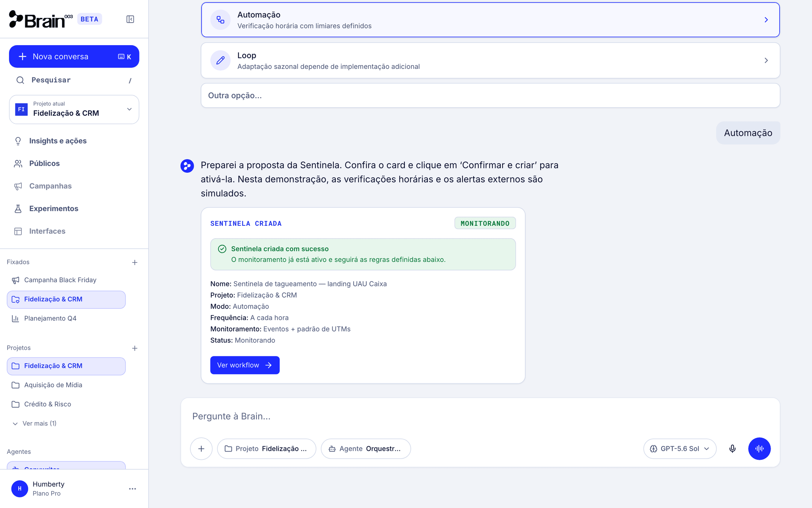Viewport: 812px width, 508px height.
Task: Open Insights e ações
Action: click(58, 141)
